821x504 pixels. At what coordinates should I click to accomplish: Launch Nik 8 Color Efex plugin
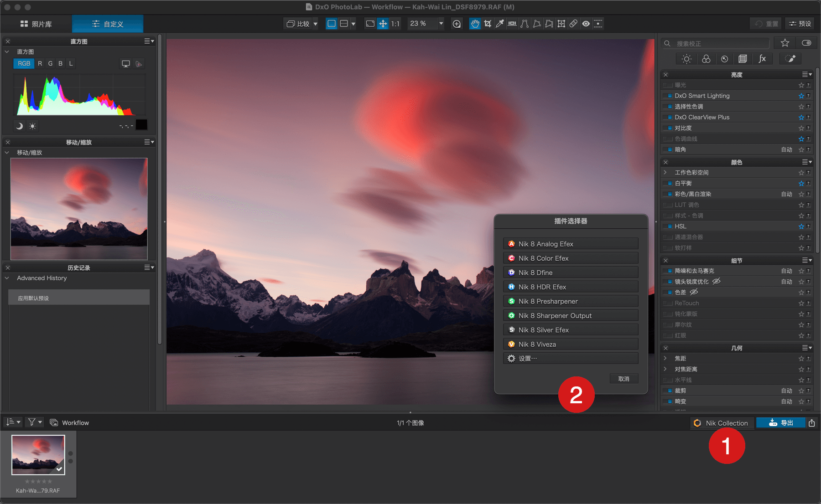click(x=571, y=258)
